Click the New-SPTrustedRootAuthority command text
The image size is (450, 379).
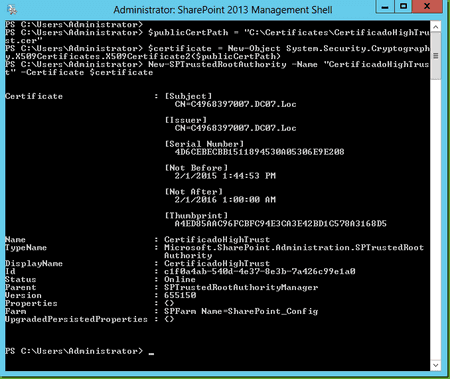(217, 64)
